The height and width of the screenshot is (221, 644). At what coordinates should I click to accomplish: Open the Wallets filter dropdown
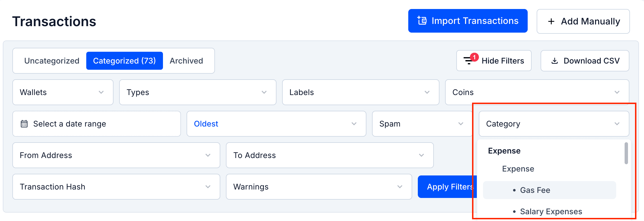pyautogui.click(x=62, y=92)
